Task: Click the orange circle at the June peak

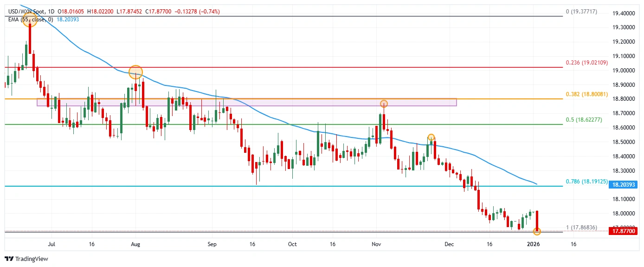Action: 30,20
